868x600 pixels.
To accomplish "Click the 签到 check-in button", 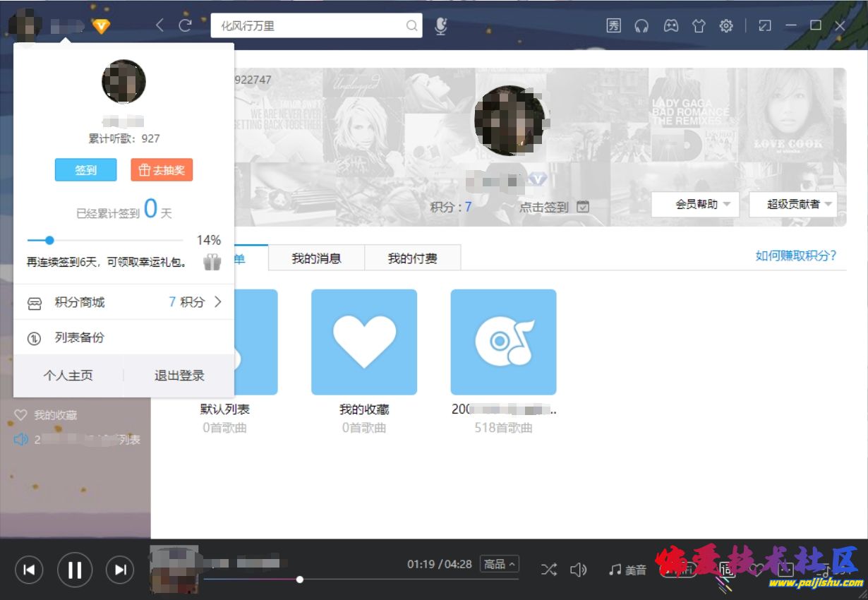I will click(85, 169).
